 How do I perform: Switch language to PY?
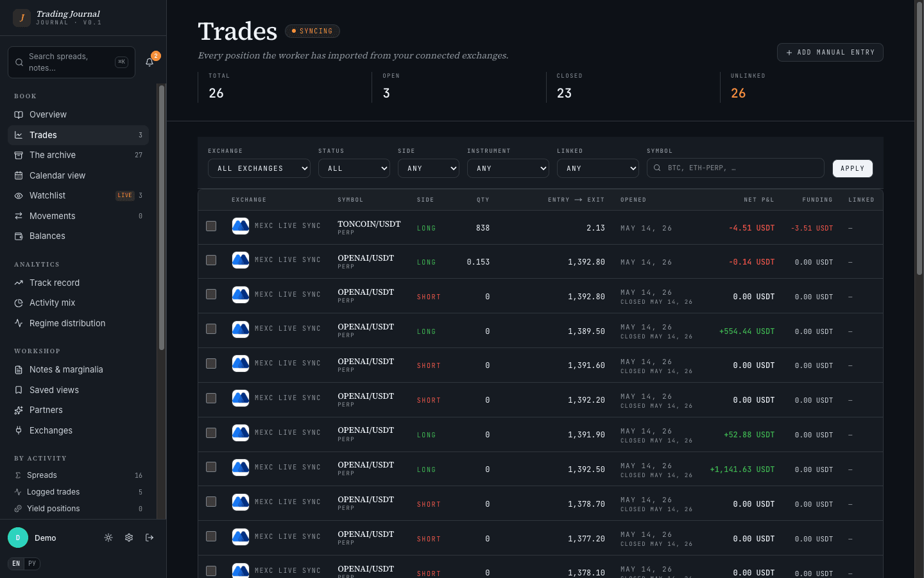click(32, 564)
